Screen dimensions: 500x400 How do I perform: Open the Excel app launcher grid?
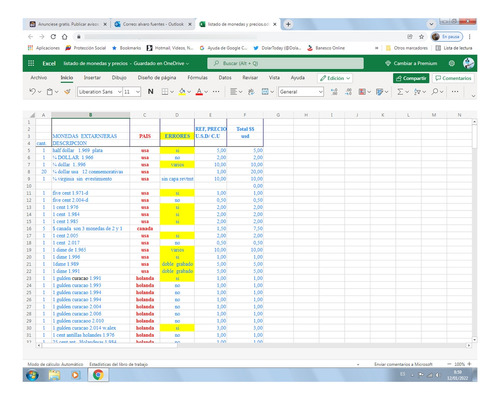click(31, 63)
